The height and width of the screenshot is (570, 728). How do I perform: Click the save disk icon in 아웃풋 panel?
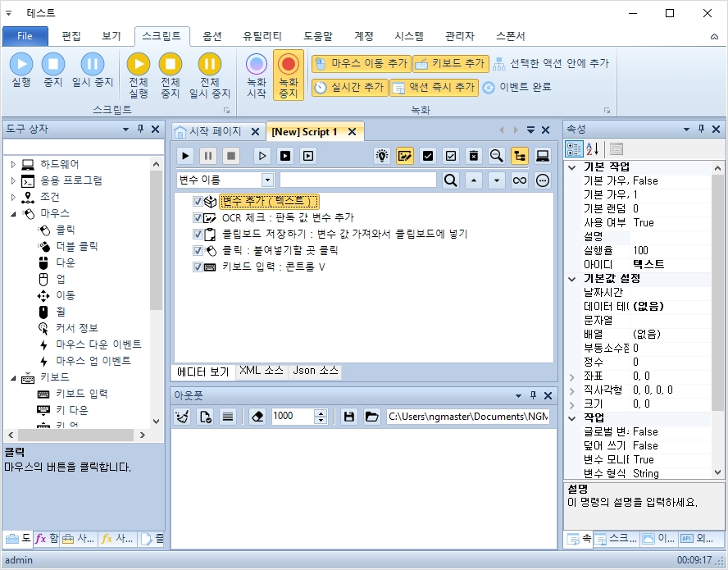(349, 417)
